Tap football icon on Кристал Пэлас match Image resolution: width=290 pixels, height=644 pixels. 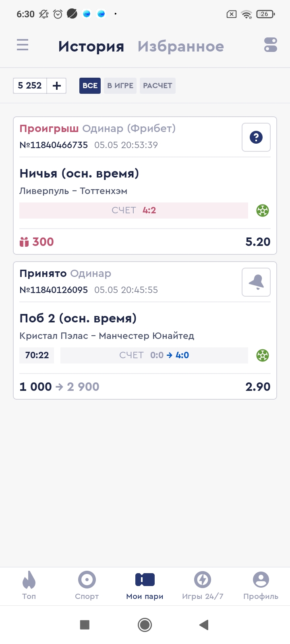[x=263, y=355]
